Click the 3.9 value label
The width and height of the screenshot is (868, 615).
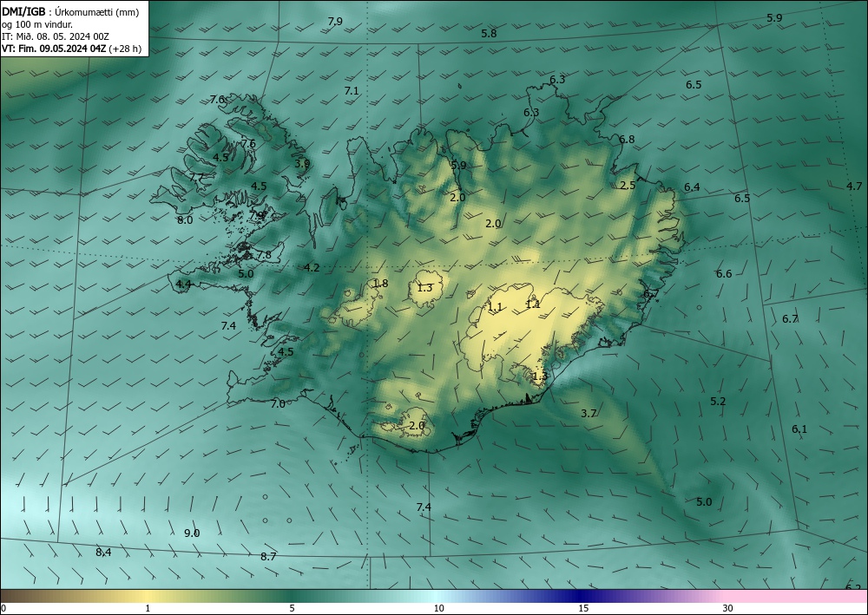(x=302, y=163)
